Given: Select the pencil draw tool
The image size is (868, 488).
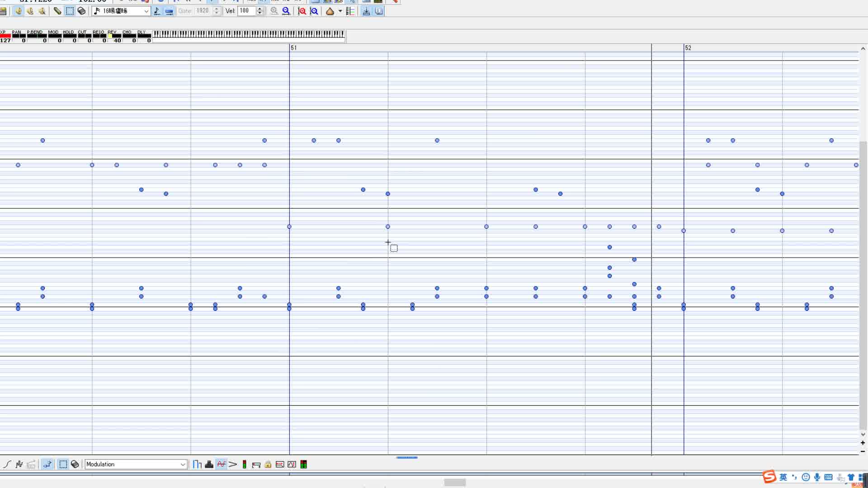Looking at the screenshot, I should 57,11.
